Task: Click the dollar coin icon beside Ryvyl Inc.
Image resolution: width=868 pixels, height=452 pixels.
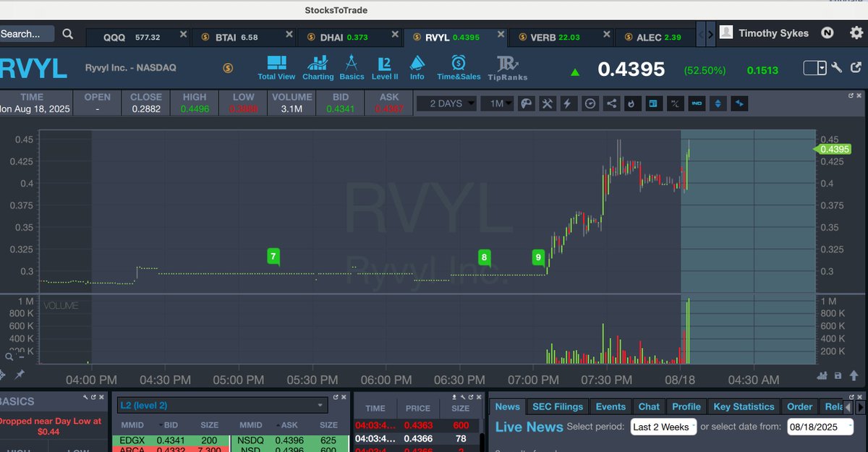Action: 228,68
